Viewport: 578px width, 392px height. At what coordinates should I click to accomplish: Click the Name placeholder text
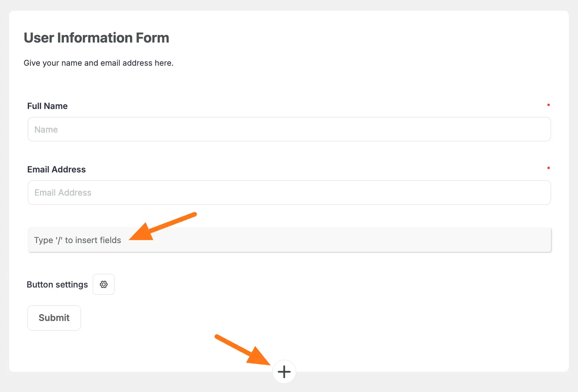click(46, 129)
